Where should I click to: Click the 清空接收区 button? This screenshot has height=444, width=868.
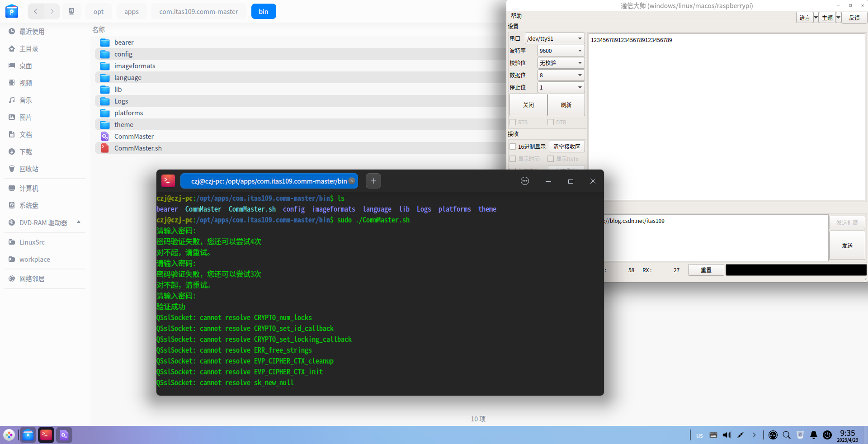[x=567, y=146]
